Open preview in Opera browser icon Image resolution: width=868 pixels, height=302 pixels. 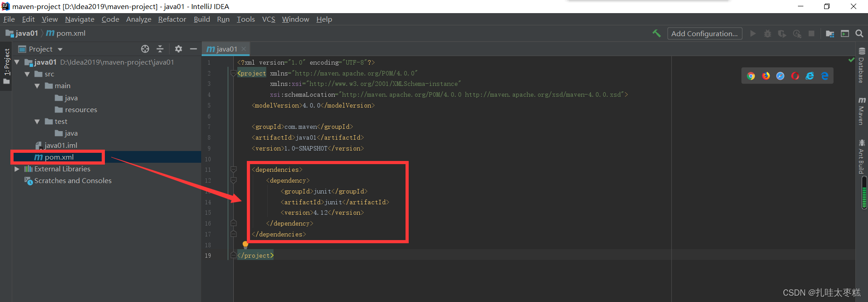795,76
